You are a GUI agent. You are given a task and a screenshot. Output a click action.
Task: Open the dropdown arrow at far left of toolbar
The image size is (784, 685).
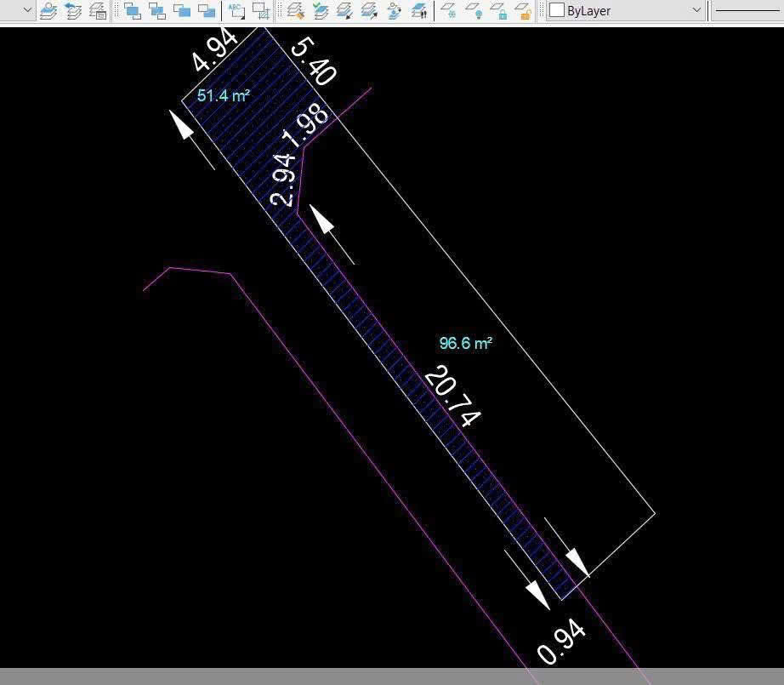click(x=26, y=11)
